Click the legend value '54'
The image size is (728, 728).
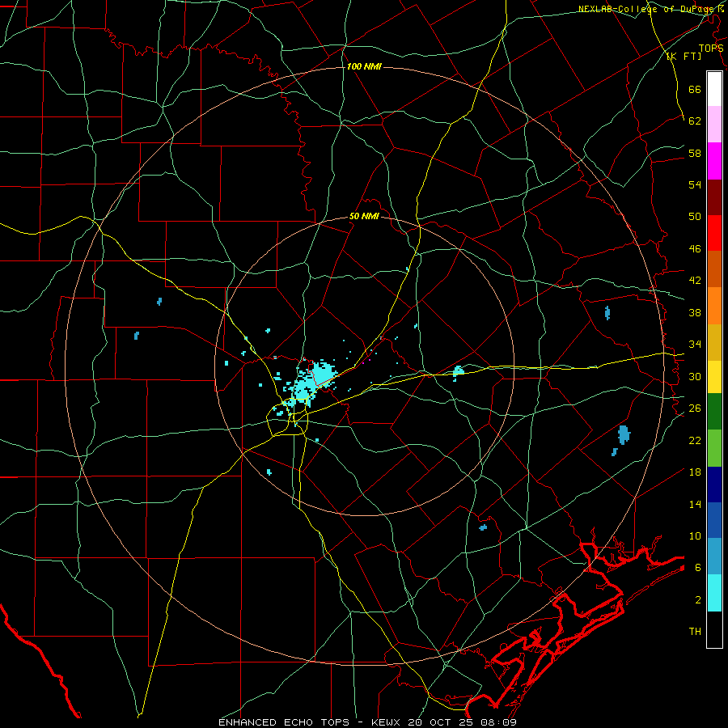(x=695, y=184)
